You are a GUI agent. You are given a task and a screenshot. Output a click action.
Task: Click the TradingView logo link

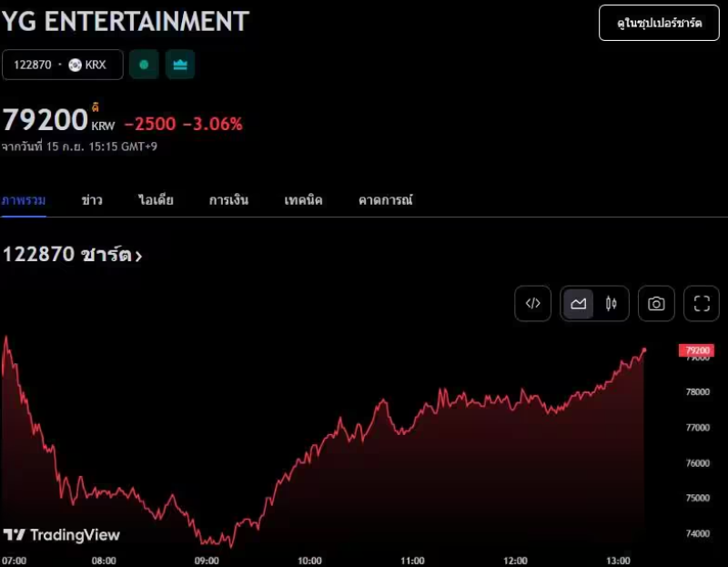[x=62, y=535]
